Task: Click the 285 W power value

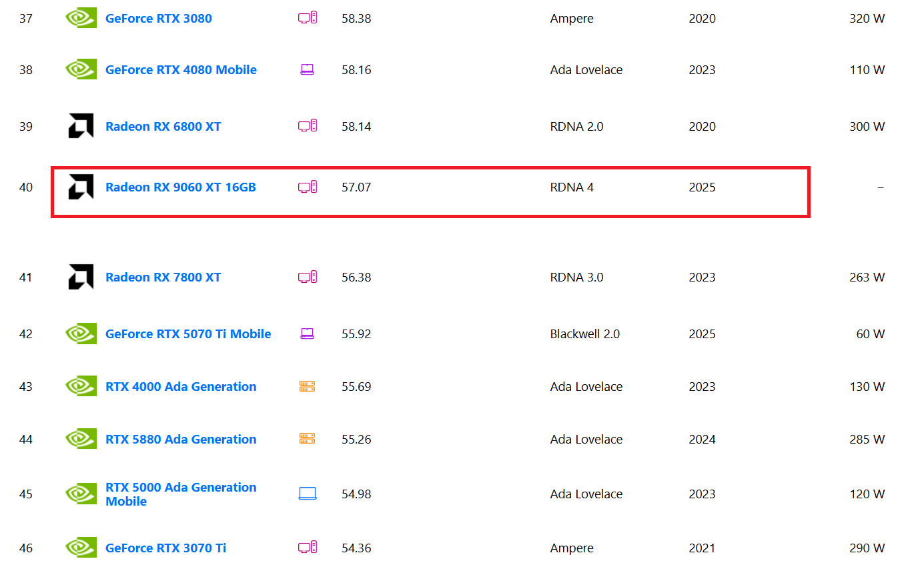Action: coord(867,440)
